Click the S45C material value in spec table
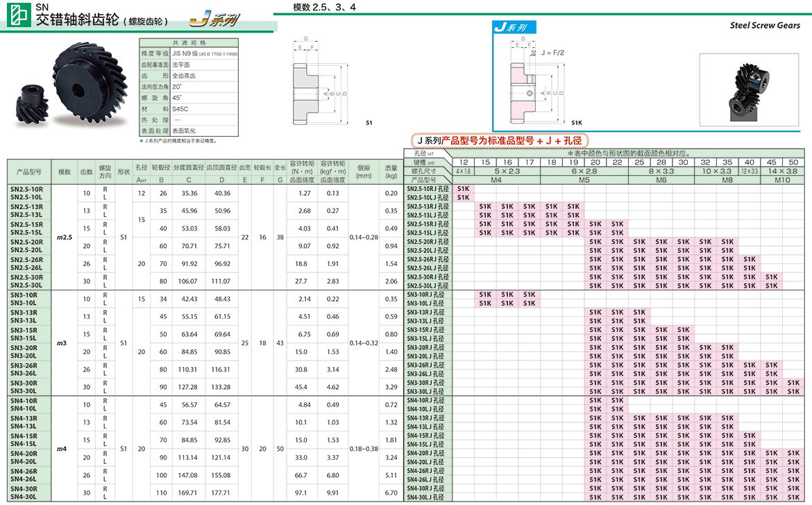812x505 pixels. (180, 109)
